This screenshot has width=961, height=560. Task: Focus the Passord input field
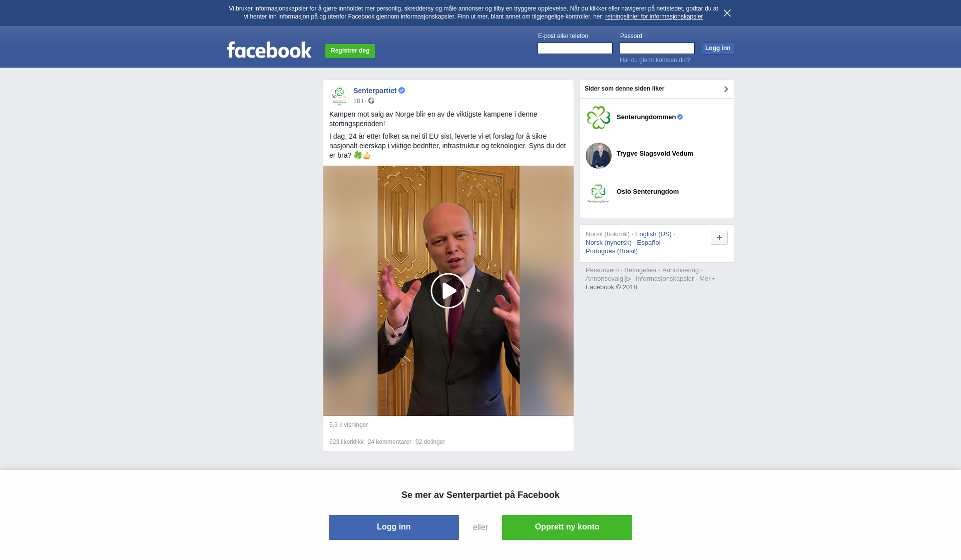pyautogui.click(x=657, y=48)
